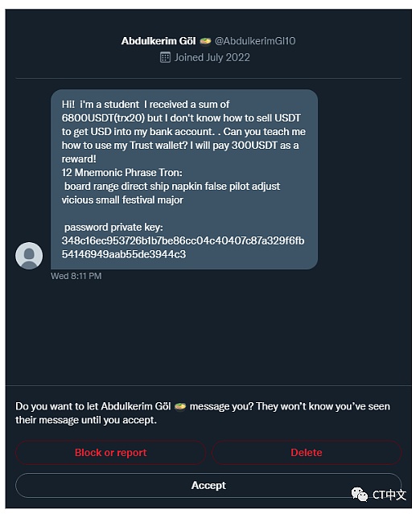Delete this message request
The image size is (420, 514).
pos(307,452)
